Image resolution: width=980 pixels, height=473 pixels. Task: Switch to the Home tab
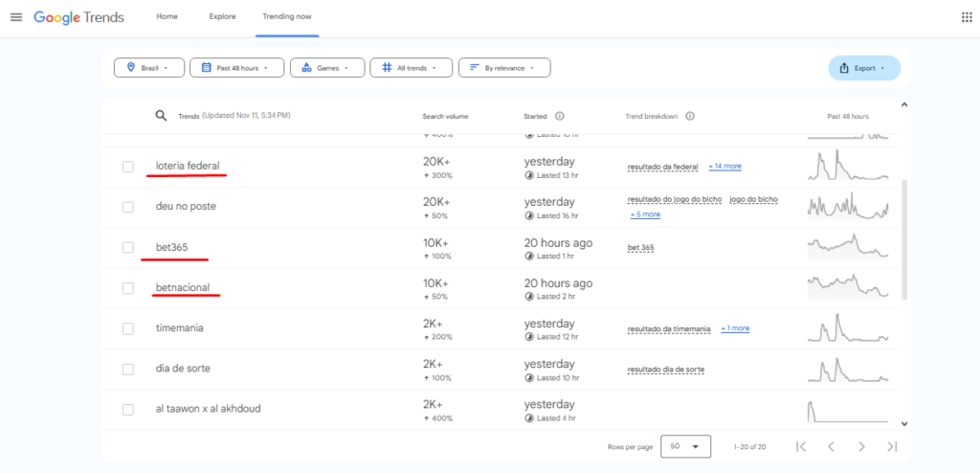(167, 17)
